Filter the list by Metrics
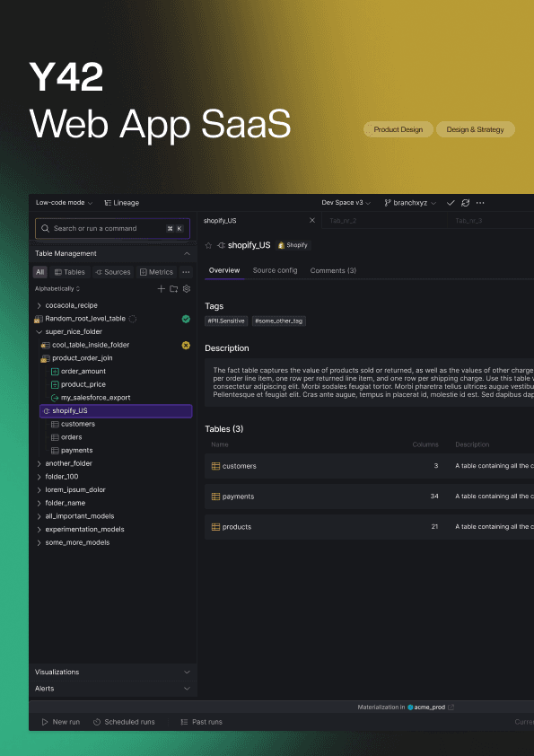This screenshot has width=534, height=756. [x=156, y=272]
